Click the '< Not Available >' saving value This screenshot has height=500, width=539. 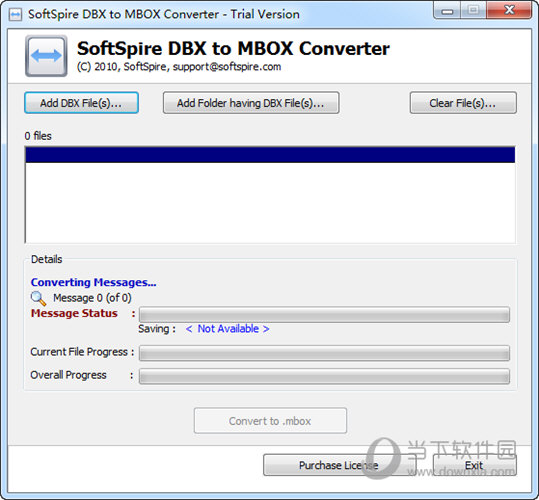(227, 329)
